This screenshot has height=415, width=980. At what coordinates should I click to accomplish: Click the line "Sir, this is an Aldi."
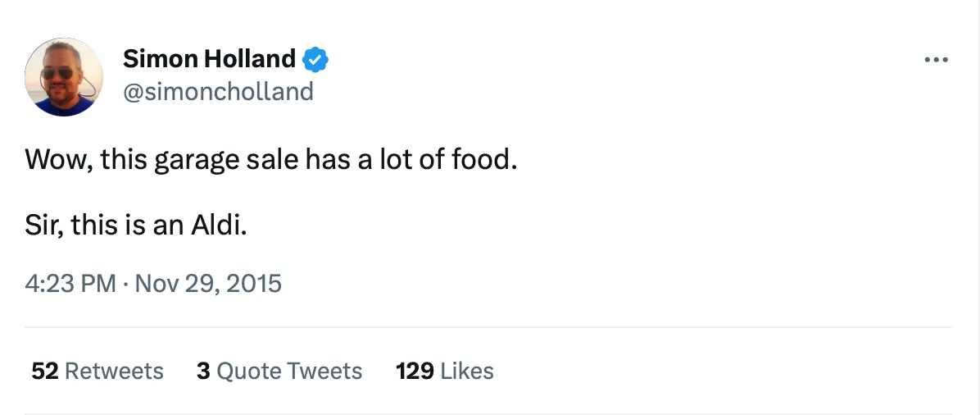[136, 224]
